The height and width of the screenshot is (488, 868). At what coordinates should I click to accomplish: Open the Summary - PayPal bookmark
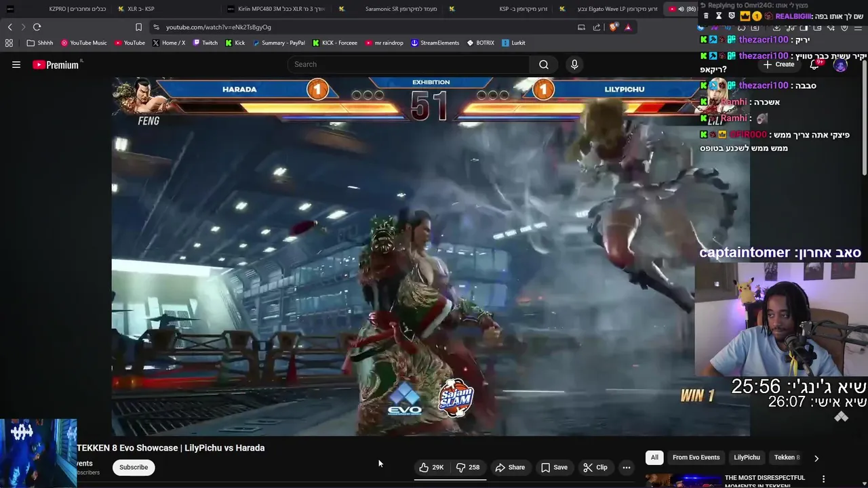pyautogui.click(x=279, y=43)
